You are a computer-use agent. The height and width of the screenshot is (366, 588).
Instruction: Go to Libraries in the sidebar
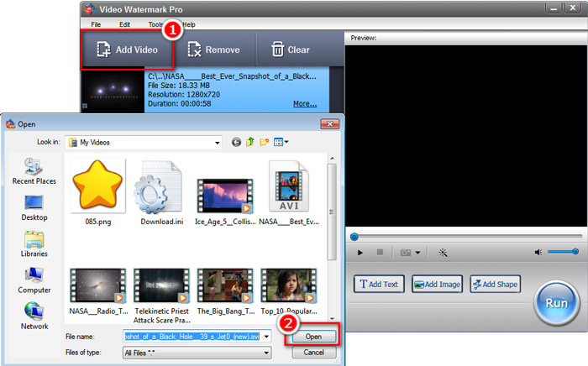(x=34, y=244)
